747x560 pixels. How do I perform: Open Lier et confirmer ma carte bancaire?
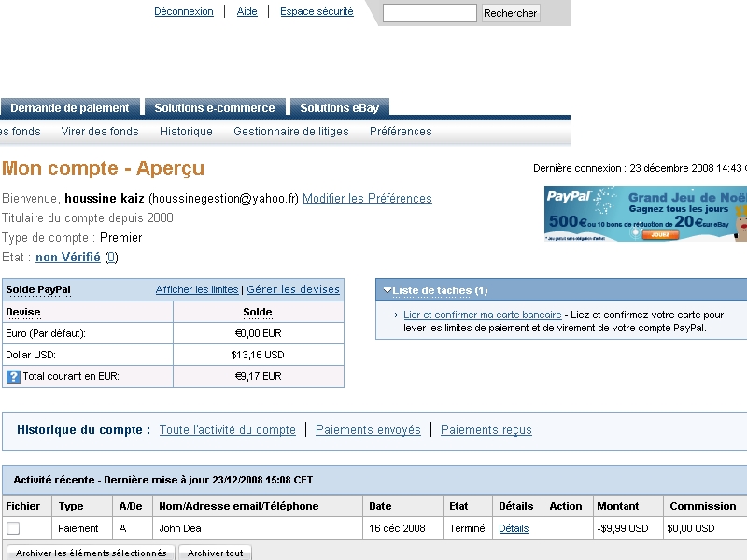tap(483, 315)
